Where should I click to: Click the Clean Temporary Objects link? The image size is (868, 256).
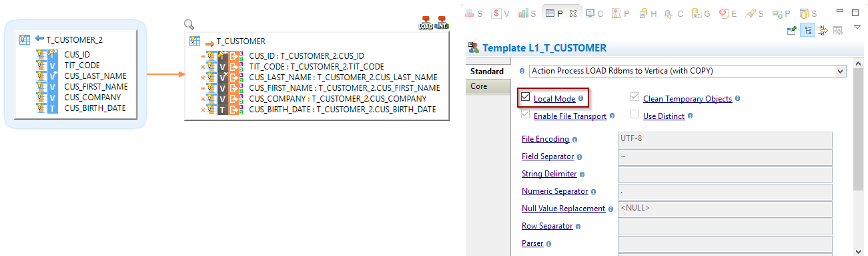687,99
